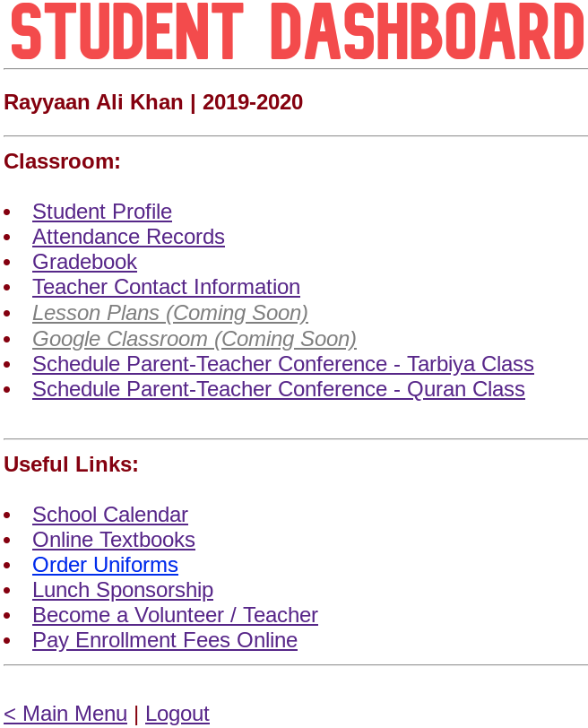This screenshot has width=588, height=728.
Task: Select Pay Enrollment Fees Online
Action: coord(165,640)
